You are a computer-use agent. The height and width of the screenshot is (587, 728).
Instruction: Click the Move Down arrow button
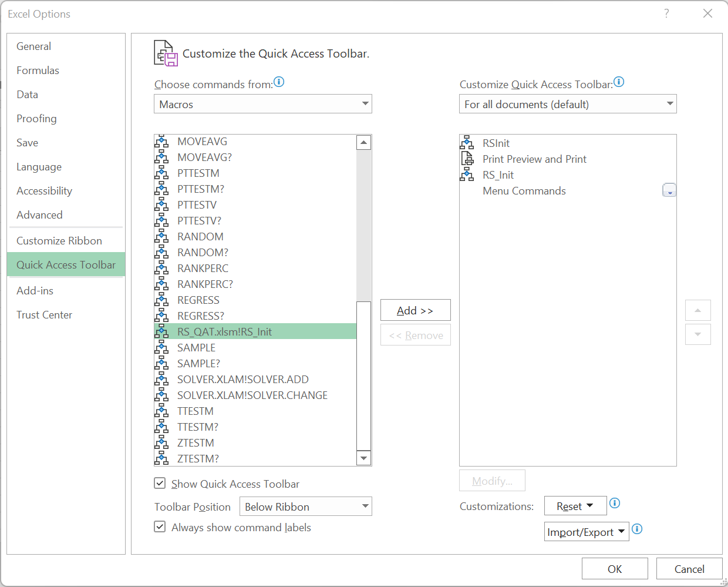698,334
